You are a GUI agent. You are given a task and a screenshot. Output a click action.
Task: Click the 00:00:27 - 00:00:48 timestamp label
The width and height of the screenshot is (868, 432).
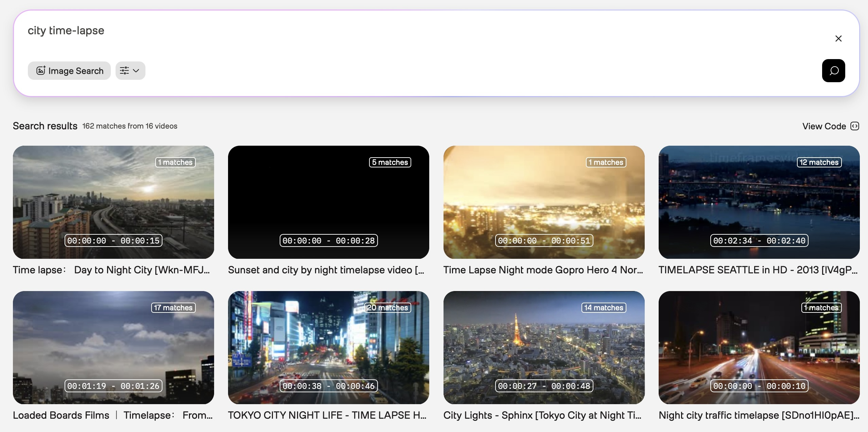(x=544, y=386)
